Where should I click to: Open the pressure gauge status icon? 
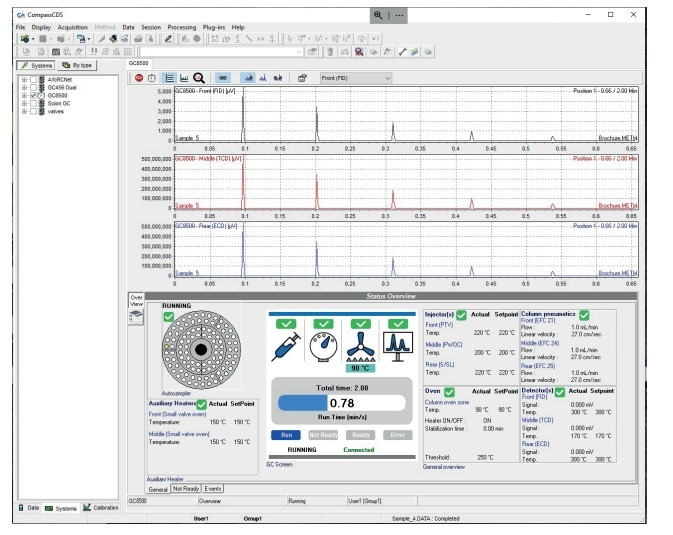(323, 346)
